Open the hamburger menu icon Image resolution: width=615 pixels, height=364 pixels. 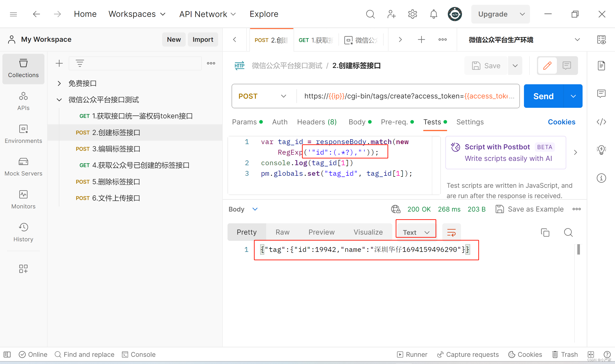pos(13,14)
